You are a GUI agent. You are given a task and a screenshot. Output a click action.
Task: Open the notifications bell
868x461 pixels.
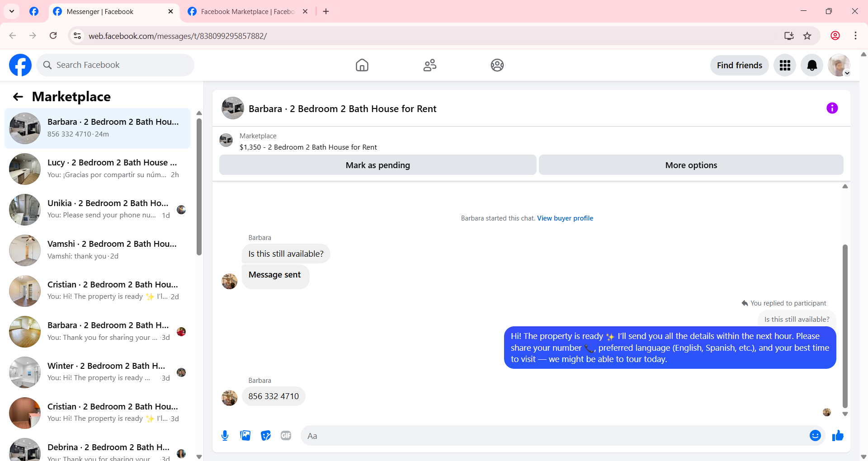pyautogui.click(x=812, y=65)
